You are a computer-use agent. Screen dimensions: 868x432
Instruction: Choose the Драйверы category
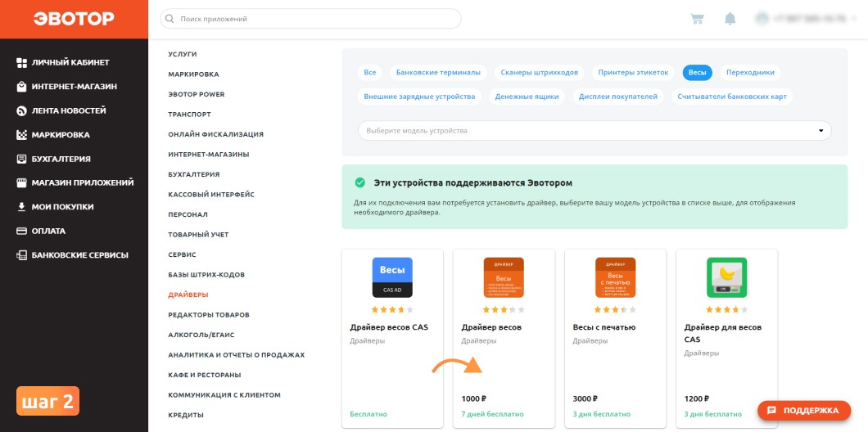[x=188, y=295]
